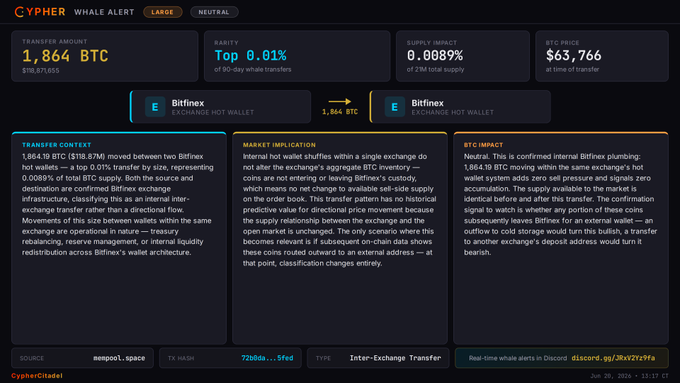Click the mempool.space source value

click(119, 358)
